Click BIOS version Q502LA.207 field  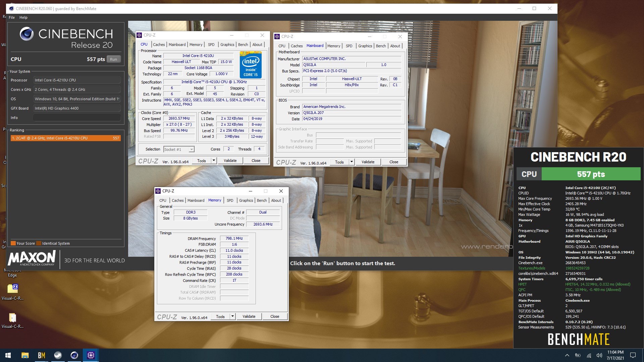352,113
